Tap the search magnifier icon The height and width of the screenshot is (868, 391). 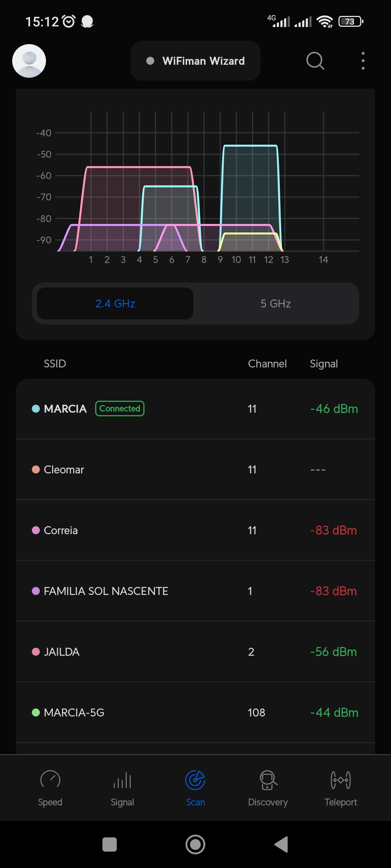(x=315, y=61)
